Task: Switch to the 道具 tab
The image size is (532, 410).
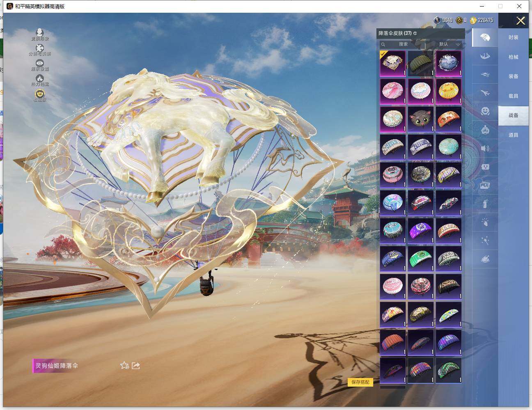Action: 514,135
